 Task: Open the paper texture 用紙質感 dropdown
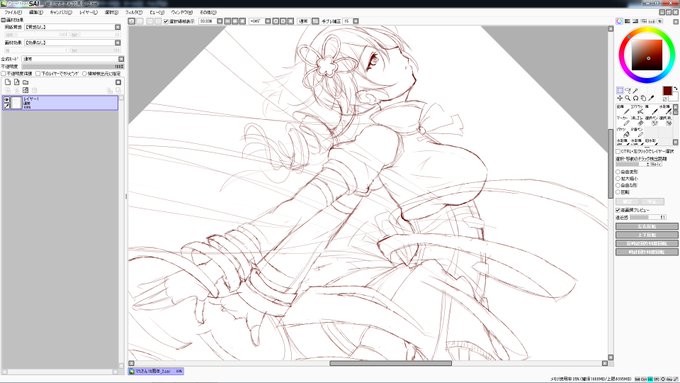[x=118, y=27]
